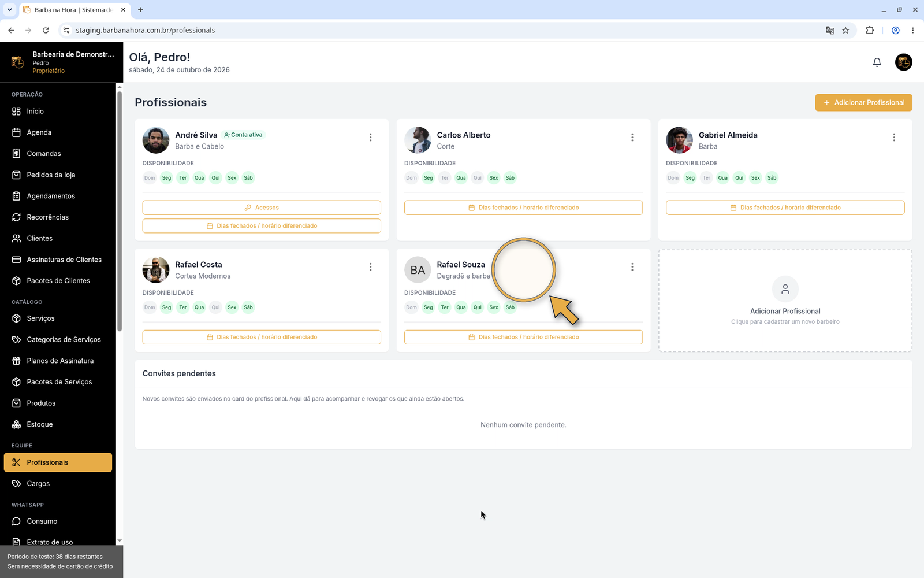The height and width of the screenshot is (578, 924).
Task: Click the Adicionar Profissional orange button
Action: [863, 102]
